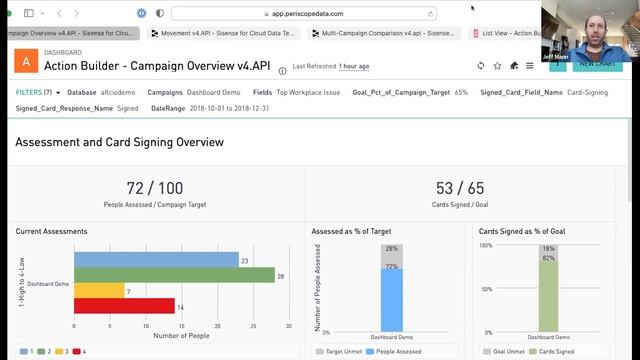Click the '1 hour ago' refresh link
The width and height of the screenshot is (640, 360).
(x=353, y=66)
